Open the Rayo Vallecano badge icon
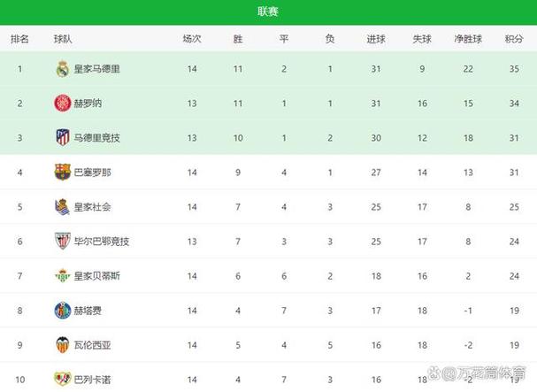The image size is (537, 392). coord(63,379)
